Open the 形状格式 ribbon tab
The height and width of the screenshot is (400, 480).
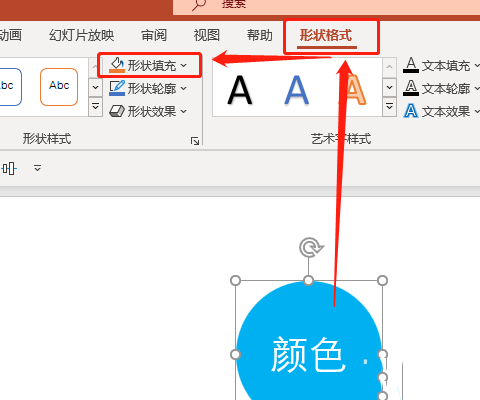(x=326, y=35)
